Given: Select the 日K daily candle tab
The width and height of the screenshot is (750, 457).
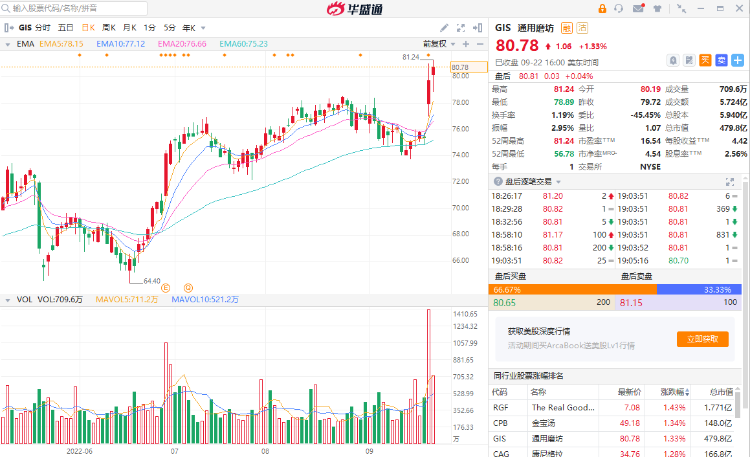Looking at the screenshot, I should 88,28.
